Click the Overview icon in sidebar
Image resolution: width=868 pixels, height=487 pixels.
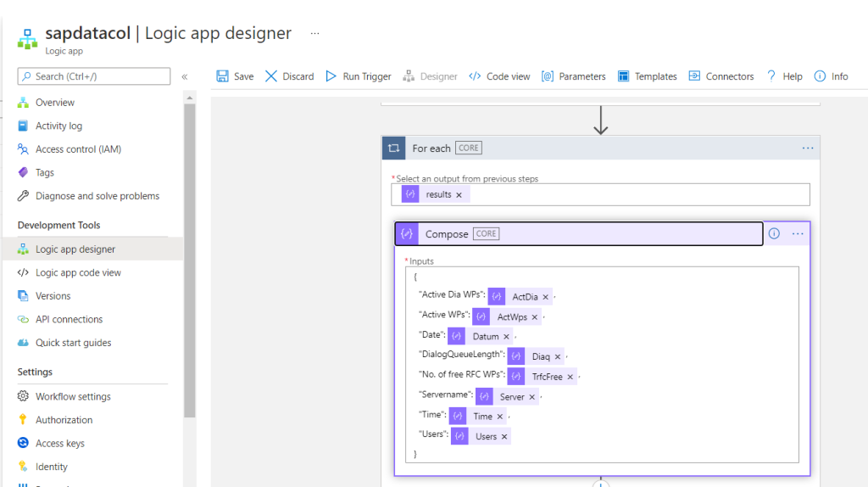23,103
